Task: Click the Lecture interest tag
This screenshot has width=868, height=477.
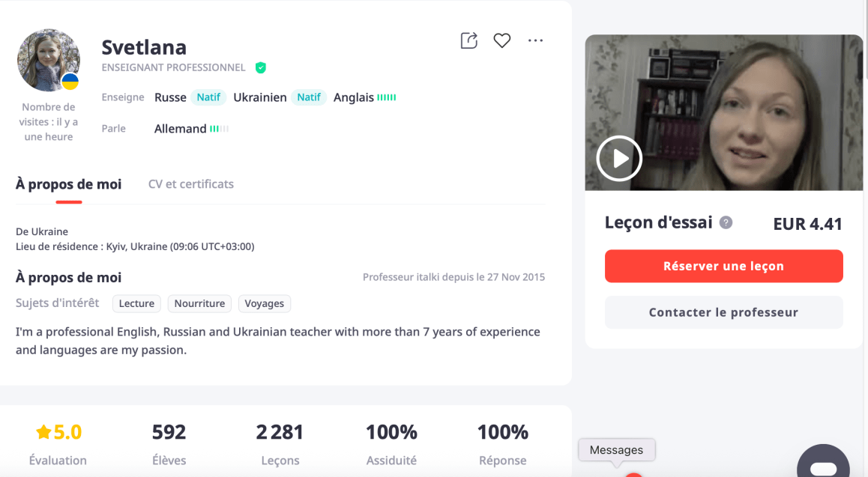Action: point(136,303)
